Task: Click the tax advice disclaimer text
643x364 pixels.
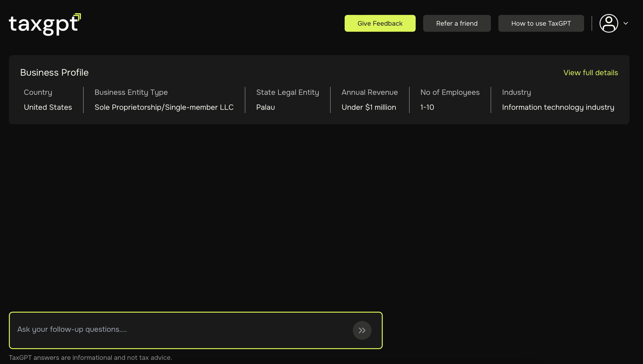Action: coord(90,358)
